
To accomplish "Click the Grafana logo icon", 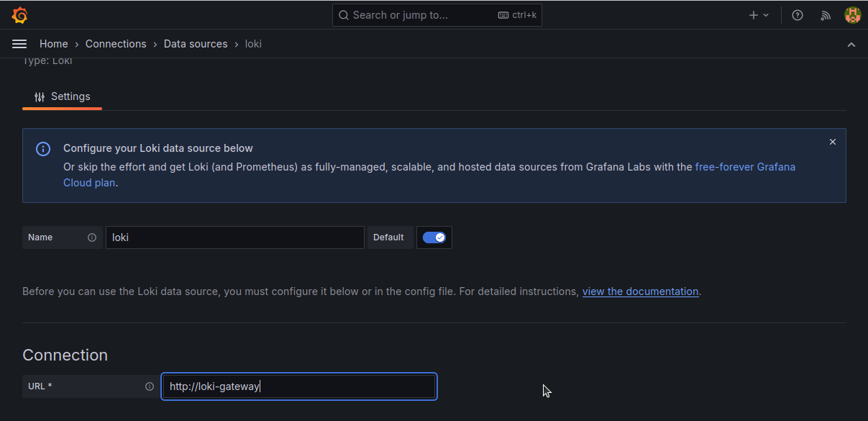I will (x=20, y=15).
